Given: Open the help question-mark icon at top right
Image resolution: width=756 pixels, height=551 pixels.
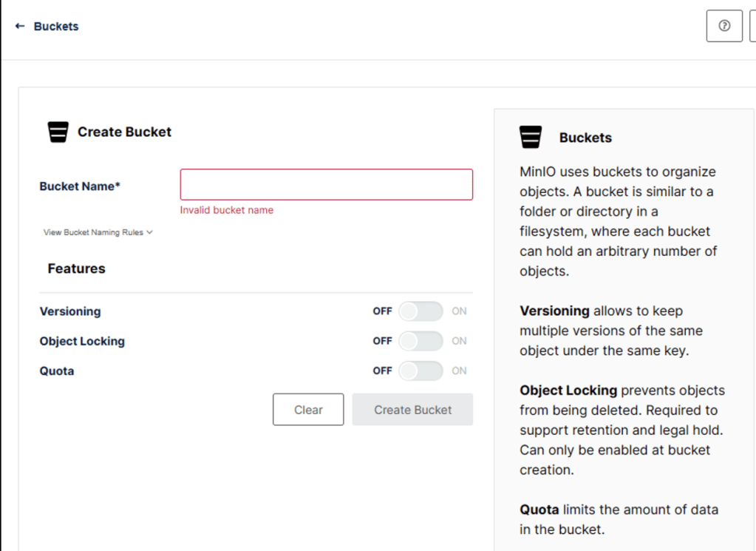Looking at the screenshot, I should (x=723, y=25).
